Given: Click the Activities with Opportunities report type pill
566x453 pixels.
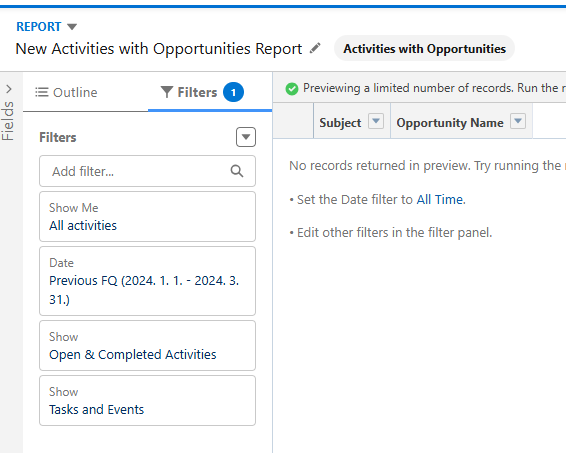Looking at the screenshot, I should [x=424, y=48].
